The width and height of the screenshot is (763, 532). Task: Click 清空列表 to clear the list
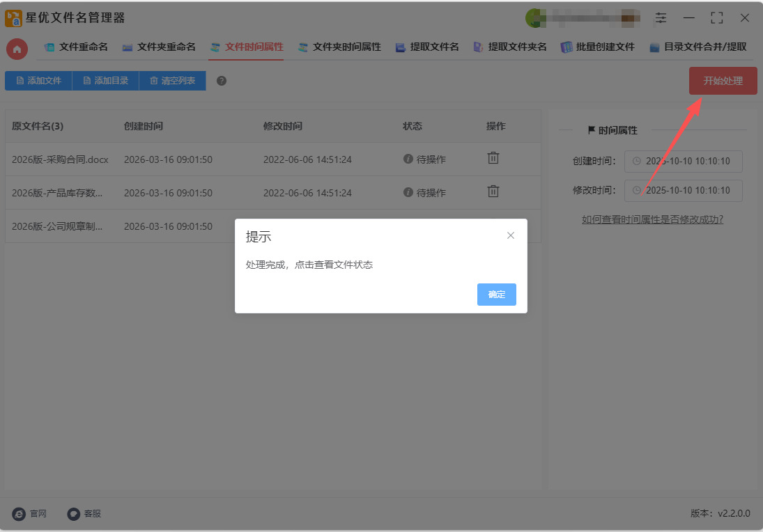click(172, 81)
